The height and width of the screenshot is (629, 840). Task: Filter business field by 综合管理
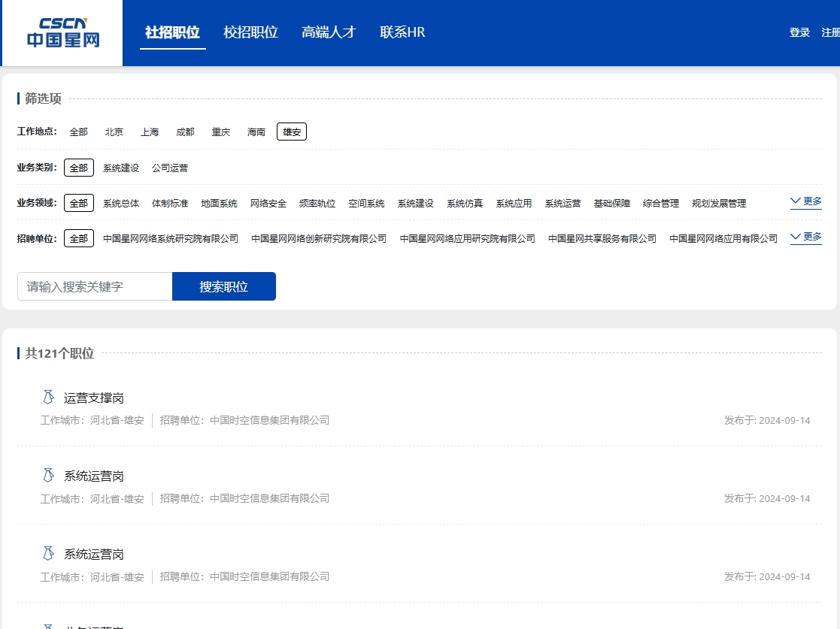coord(661,203)
